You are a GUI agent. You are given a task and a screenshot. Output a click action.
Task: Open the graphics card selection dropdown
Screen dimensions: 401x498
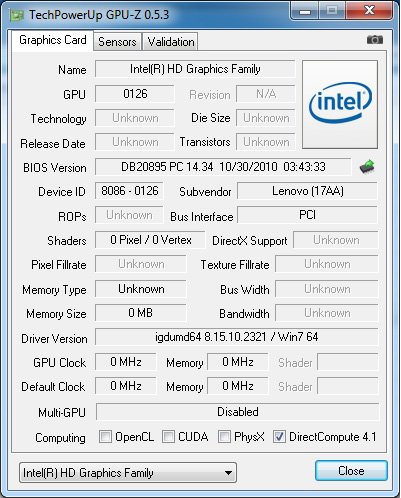click(128, 472)
